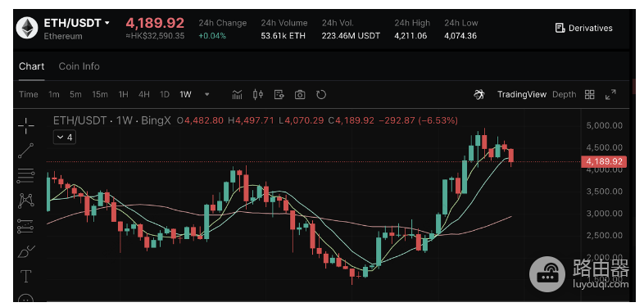Screen dimensions: 644x307
Task: Select the 15m timeframe
Action: pos(100,94)
